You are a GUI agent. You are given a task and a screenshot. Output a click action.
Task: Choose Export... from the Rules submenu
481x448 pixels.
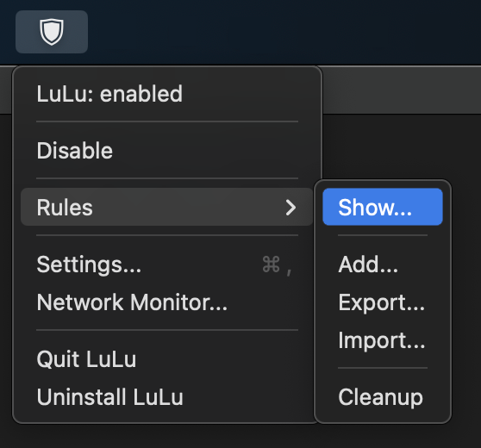(383, 302)
